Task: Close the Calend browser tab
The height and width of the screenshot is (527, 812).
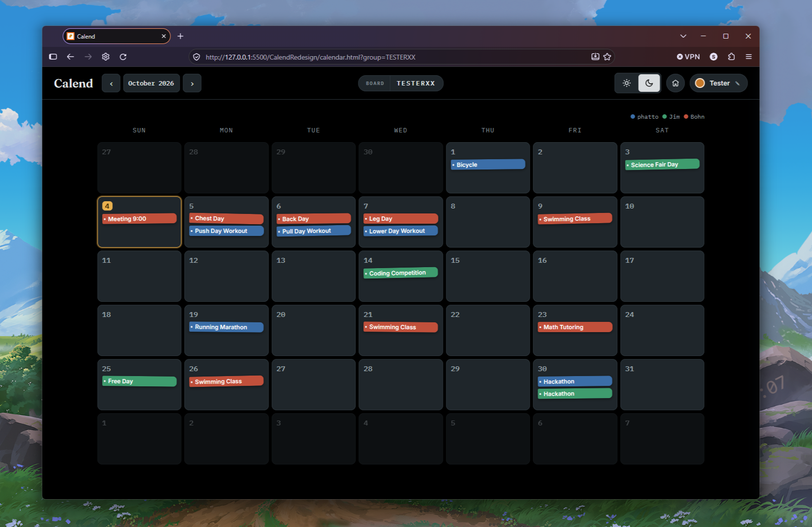Action: tap(164, 36)
